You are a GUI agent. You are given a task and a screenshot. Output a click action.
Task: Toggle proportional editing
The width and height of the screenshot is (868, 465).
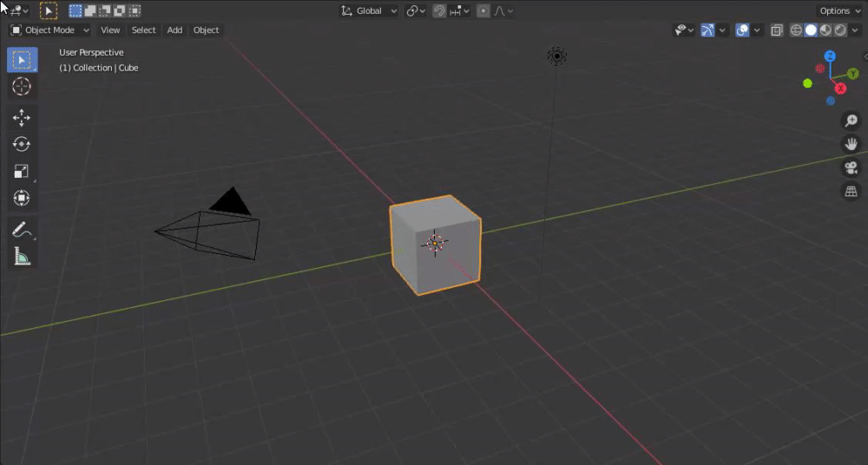[483, 10]
